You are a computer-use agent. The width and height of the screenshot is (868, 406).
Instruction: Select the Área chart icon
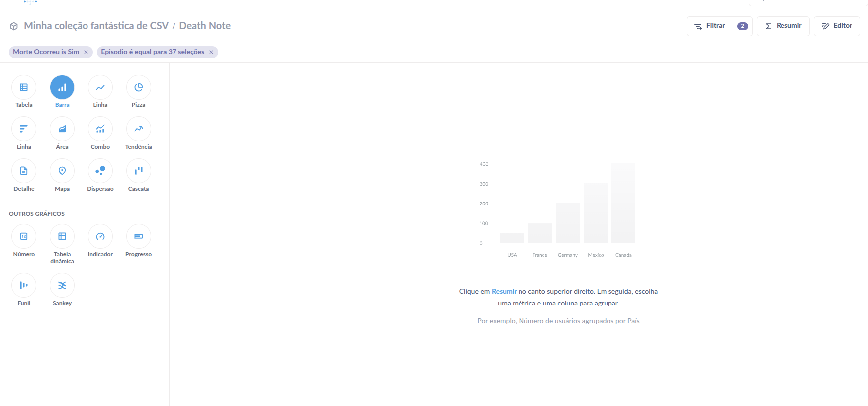62,129
